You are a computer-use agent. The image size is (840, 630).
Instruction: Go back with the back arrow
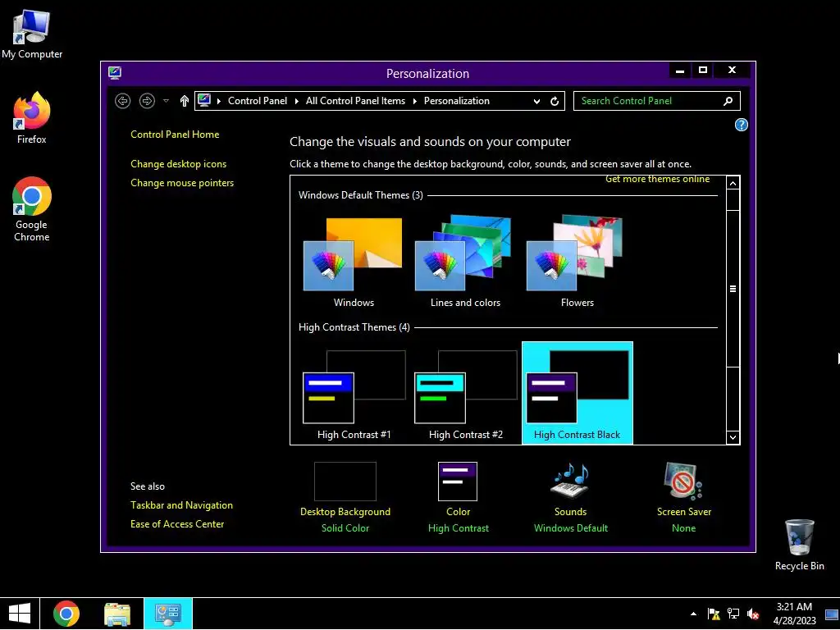pos(123,101)
